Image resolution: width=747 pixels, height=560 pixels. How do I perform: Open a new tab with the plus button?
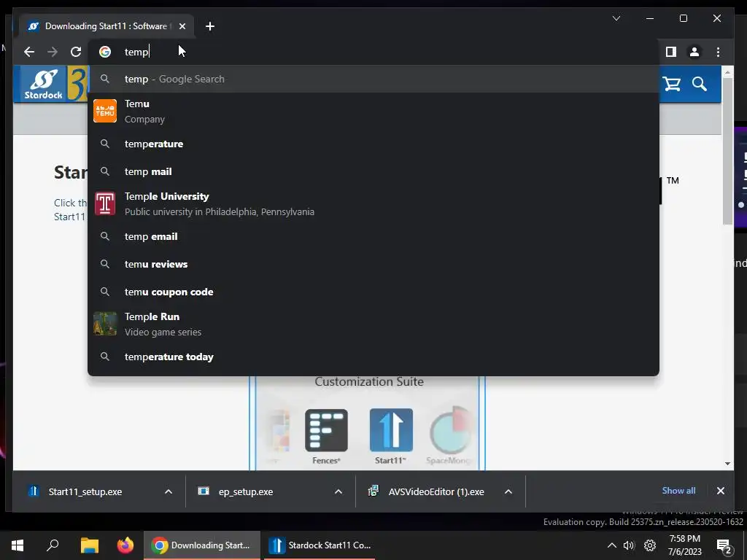pos(210,26)
